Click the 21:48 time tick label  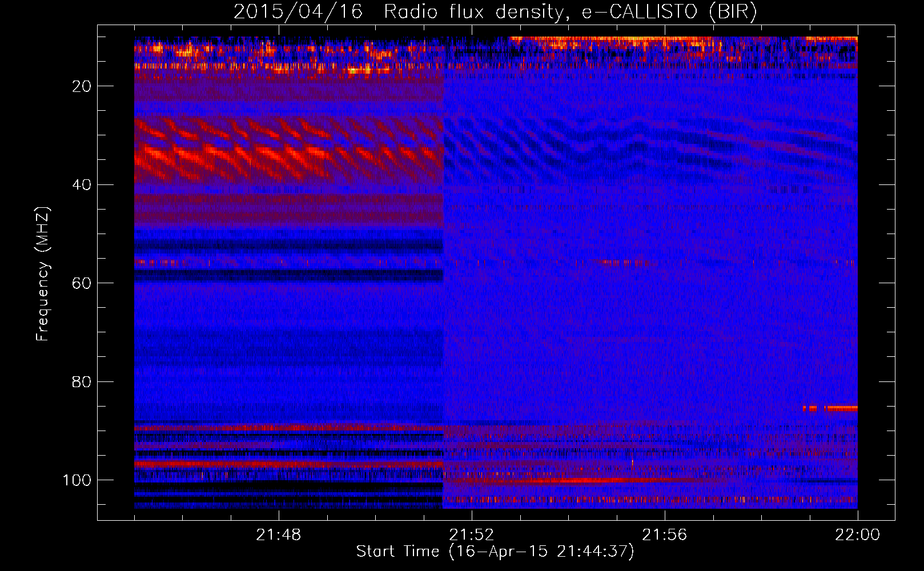coord(279,535)
